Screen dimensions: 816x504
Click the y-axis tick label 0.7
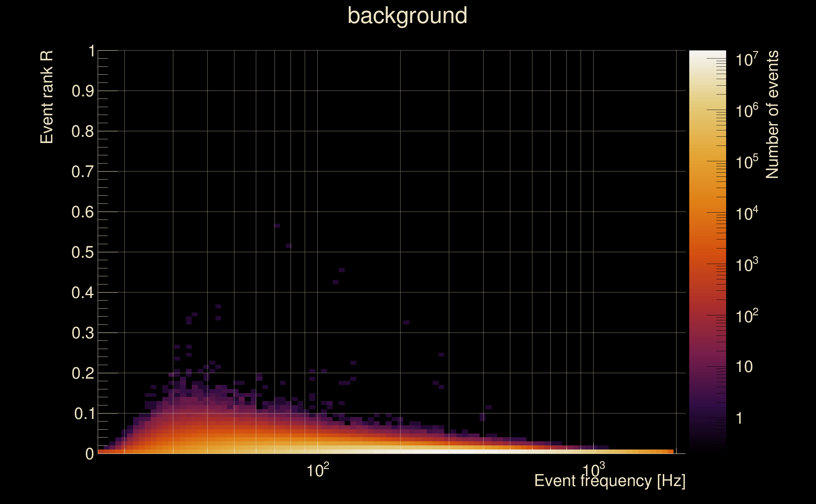click(83, 172)
